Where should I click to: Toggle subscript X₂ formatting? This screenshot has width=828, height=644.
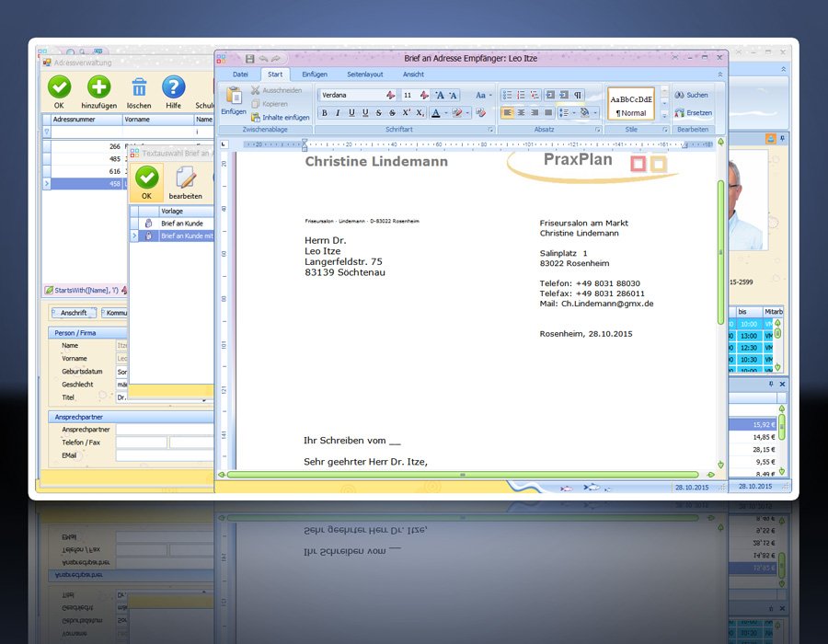(x=420, y=112)
